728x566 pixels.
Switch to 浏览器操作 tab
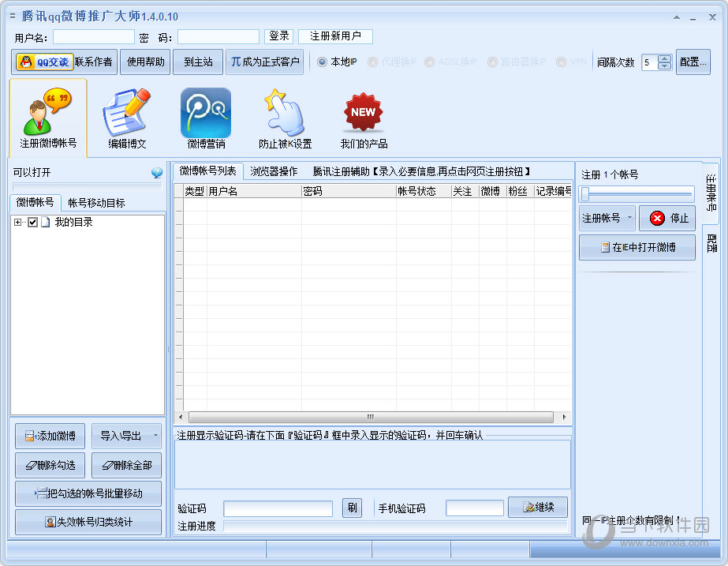pos(274,171)
